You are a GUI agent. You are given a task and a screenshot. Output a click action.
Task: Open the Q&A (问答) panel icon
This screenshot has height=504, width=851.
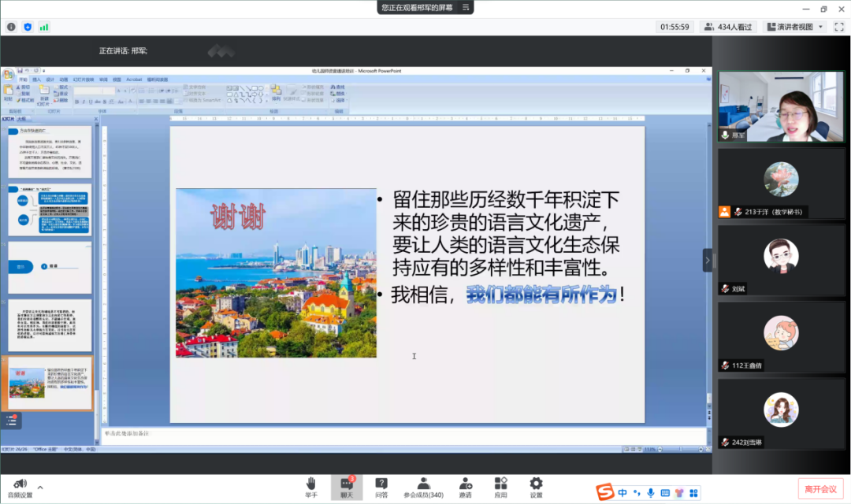tap(381, 485)
